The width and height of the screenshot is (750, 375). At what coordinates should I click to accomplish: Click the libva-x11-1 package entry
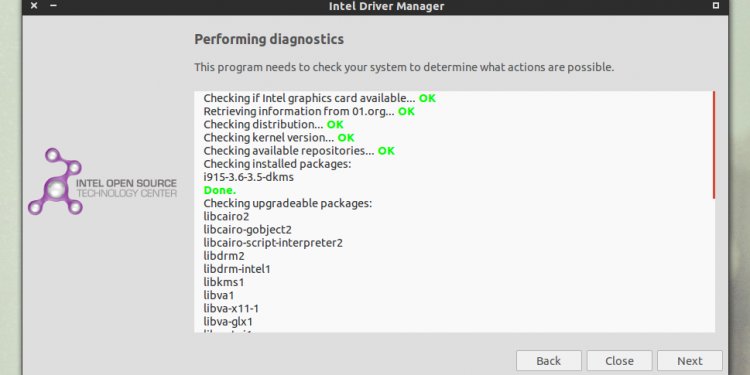click(x=232, y=309)
